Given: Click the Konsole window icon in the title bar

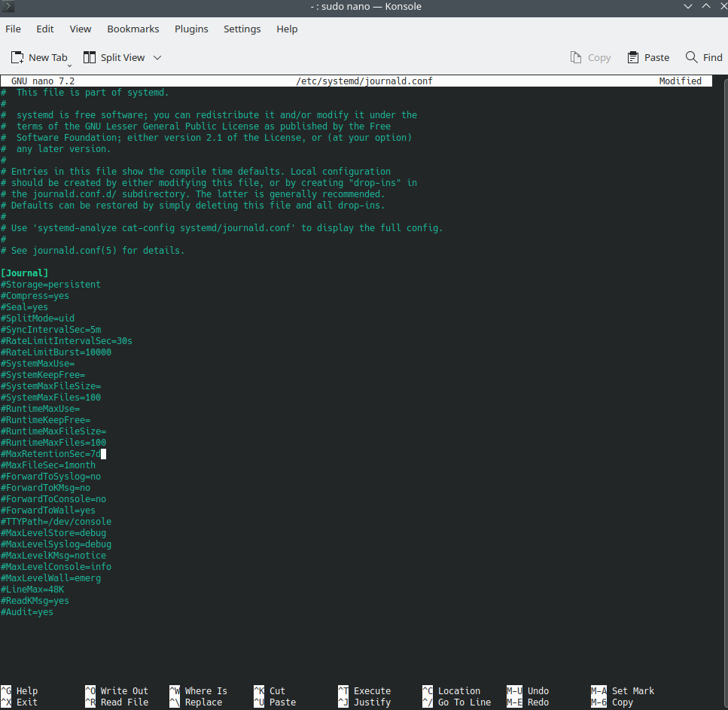Looking at the screenshot, I should click(x=9, y=7).
